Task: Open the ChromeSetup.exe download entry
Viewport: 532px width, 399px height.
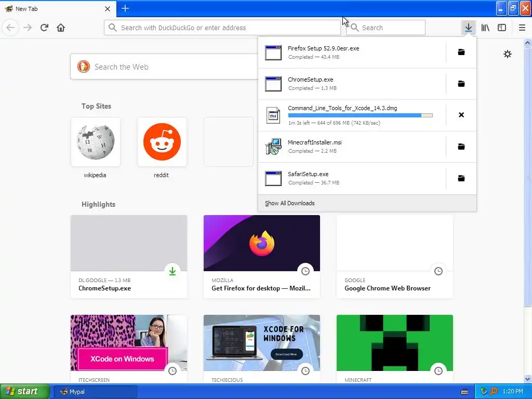Action: pos(352,84)
